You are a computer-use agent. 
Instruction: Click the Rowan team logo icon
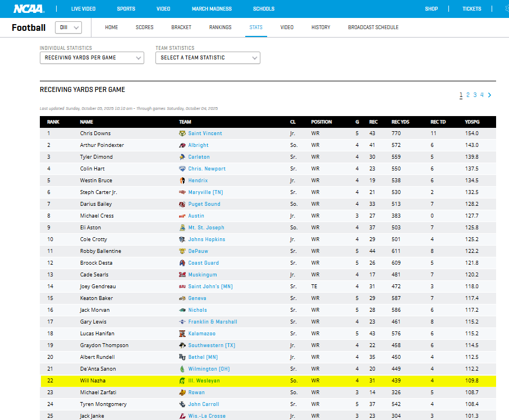point(182,393)
